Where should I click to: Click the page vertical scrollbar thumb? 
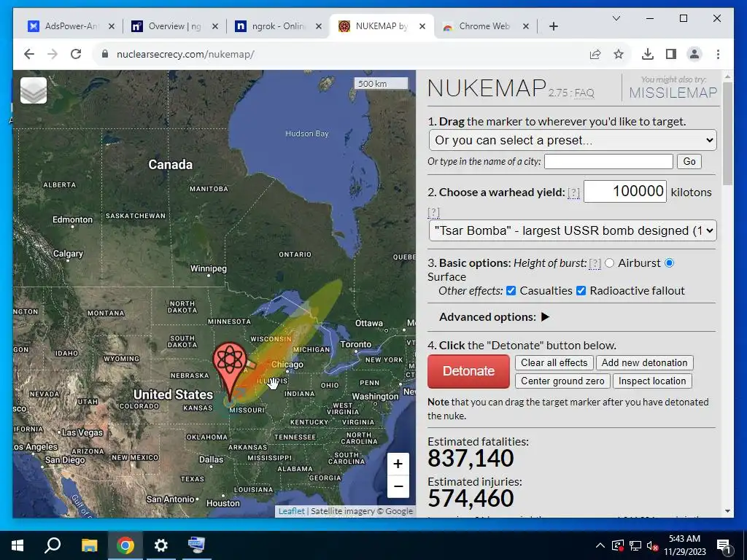[727, 133]
